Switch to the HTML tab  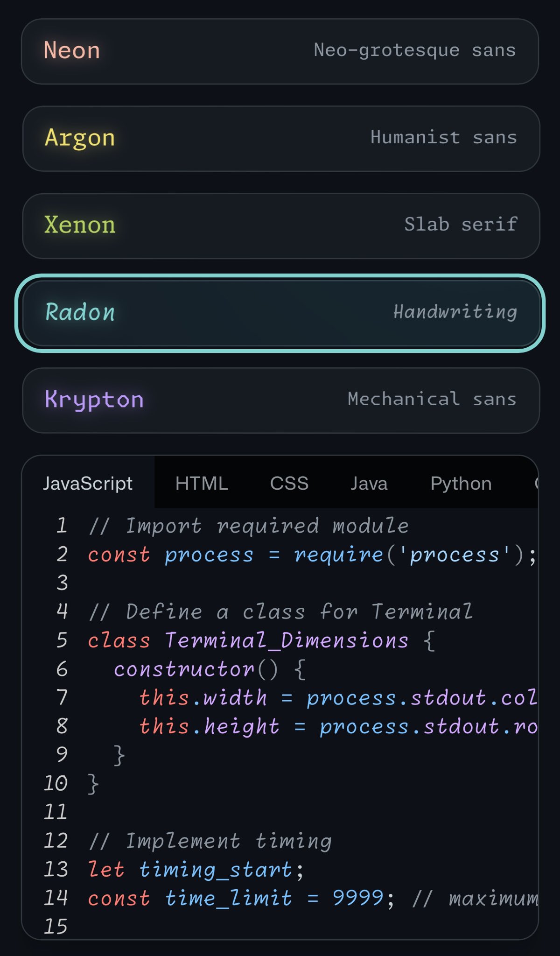202,483
